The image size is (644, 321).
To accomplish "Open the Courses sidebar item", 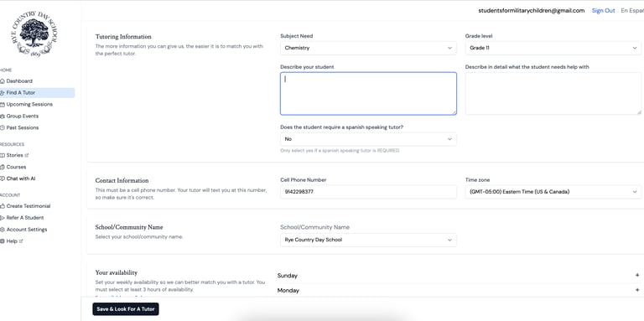I will [16, 167].
